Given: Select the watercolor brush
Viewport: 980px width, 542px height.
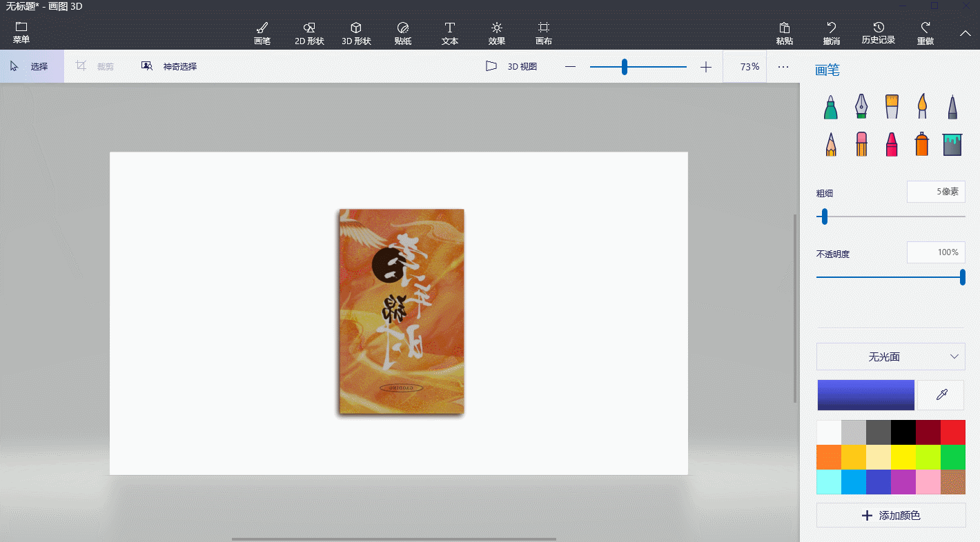Looking at the screenshot, I should (x=922, y=107).
